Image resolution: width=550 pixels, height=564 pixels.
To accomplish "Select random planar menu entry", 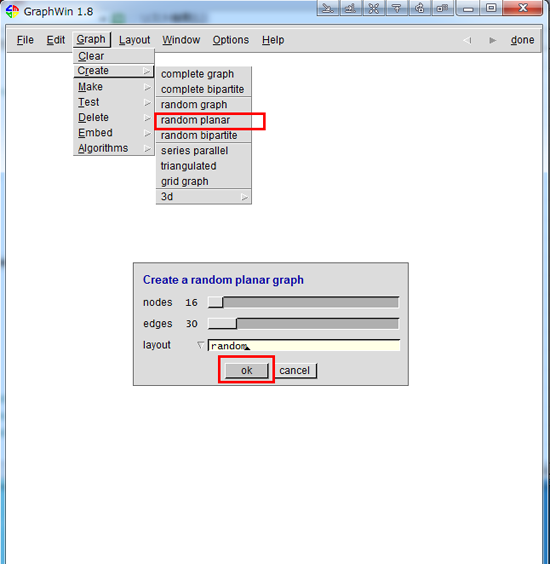I will pyautogui.click(x=204, y=120).
